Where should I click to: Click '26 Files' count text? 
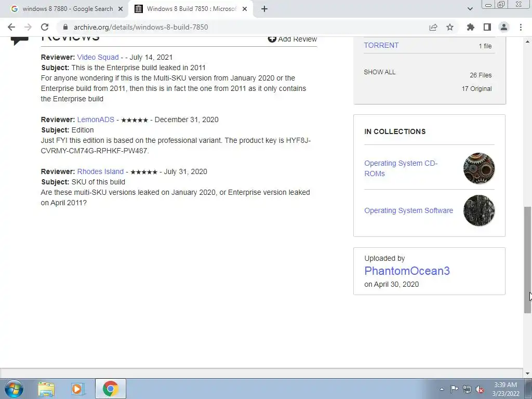coord(481,75)
